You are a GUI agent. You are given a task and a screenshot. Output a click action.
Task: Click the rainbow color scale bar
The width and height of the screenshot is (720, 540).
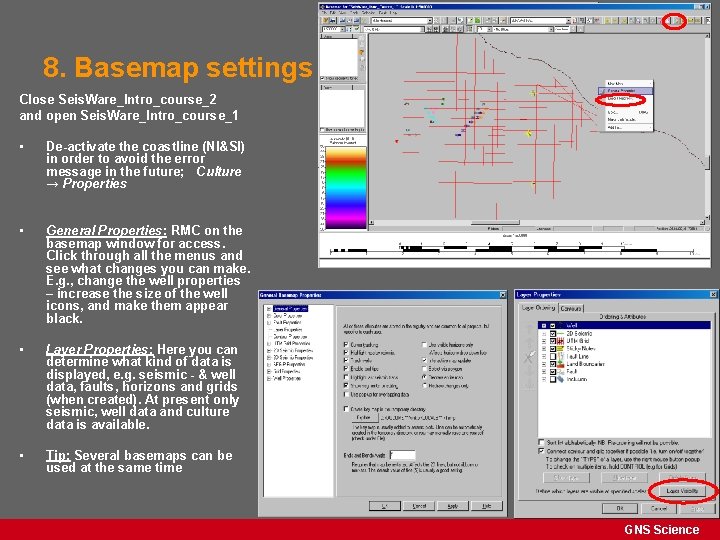tap(346, 187)
